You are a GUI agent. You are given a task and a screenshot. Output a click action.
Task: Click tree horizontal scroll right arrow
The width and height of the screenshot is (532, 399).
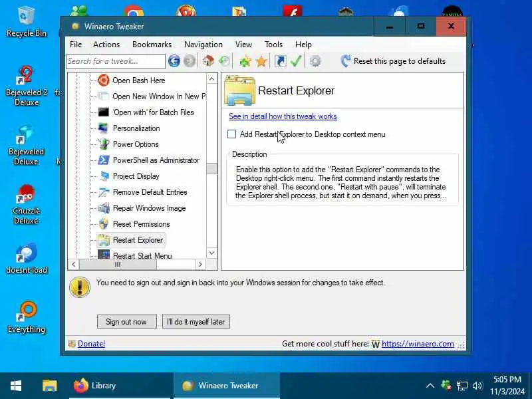pyautogui.click(x=200, y=264)
